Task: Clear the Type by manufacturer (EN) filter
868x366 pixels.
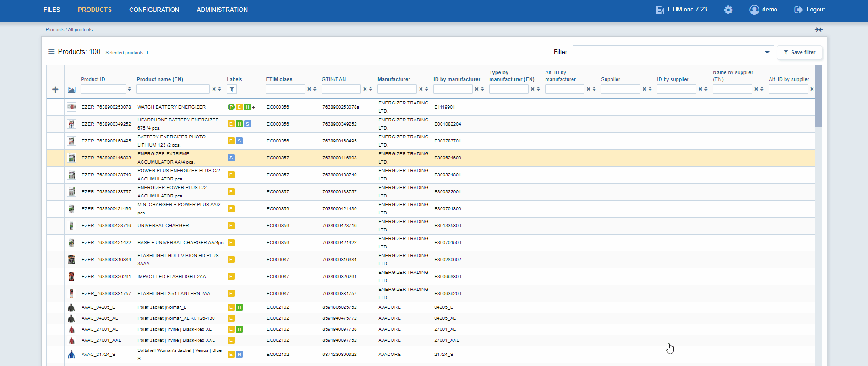Action: 533,89
